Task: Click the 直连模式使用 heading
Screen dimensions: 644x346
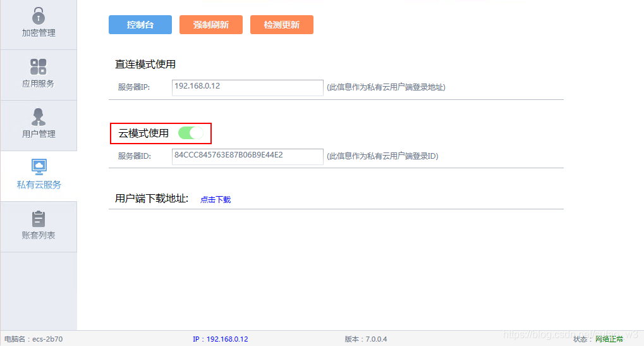Action: point(145,64)
